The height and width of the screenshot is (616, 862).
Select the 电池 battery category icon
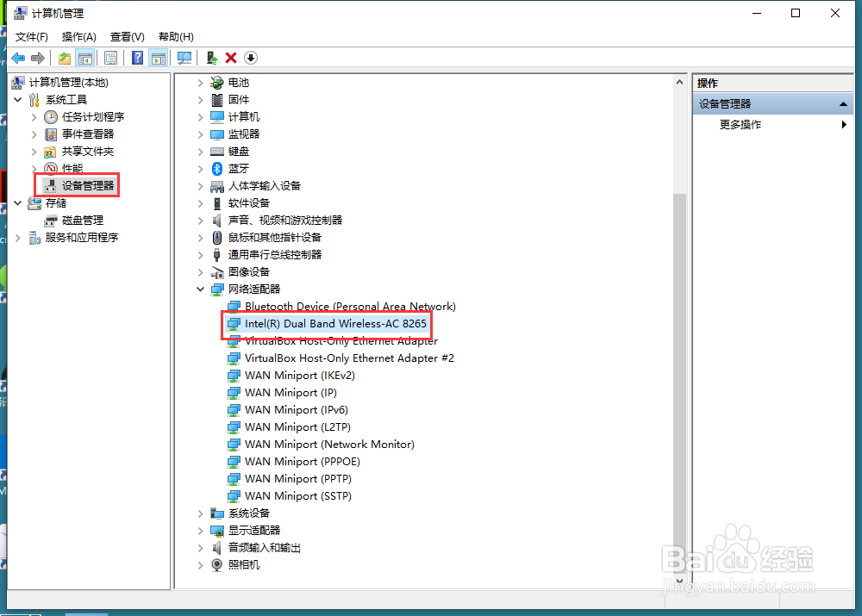point(217,83)
